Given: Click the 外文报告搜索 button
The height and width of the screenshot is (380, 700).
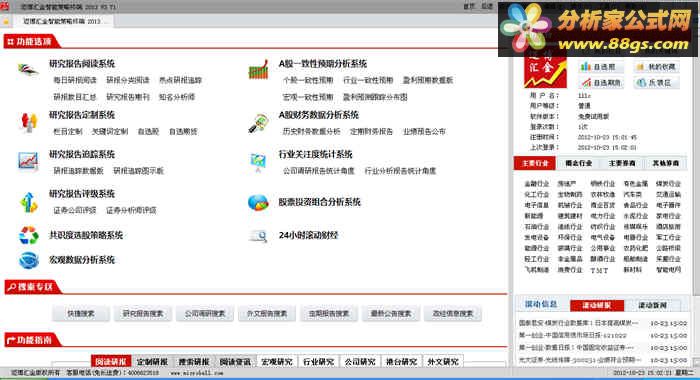Looking at the screenshot, I should (267, 313).
